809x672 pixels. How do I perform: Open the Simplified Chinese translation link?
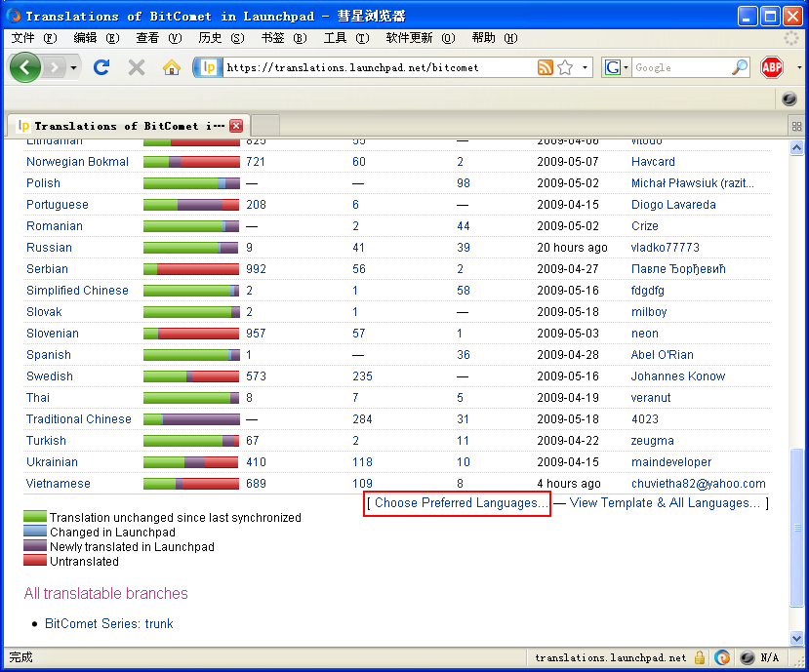(77, 291)
